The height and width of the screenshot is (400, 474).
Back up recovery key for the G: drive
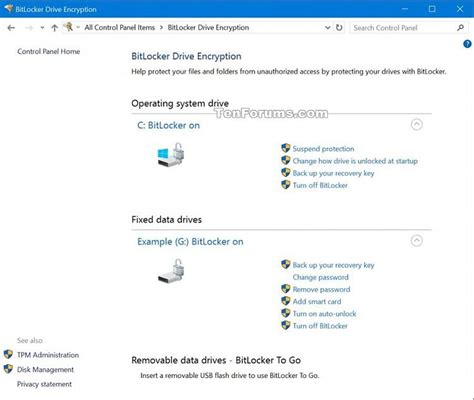pos(333,265)
